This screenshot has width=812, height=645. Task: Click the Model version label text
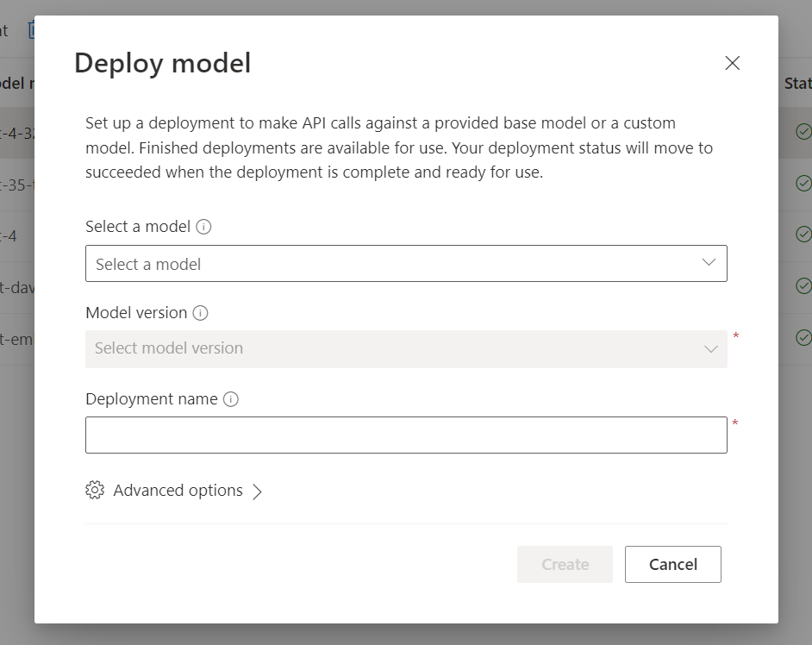tap(136, 313)
